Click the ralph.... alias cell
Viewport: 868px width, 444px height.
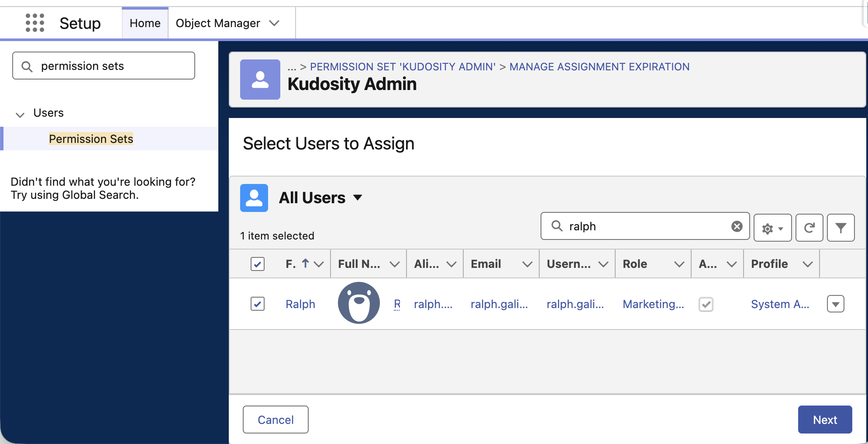(433, 304)
